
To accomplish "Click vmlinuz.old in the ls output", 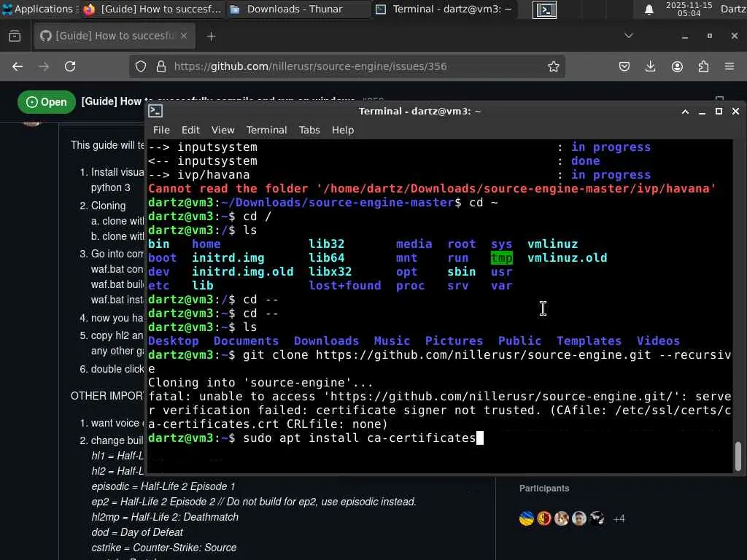I will coord(568,257).
